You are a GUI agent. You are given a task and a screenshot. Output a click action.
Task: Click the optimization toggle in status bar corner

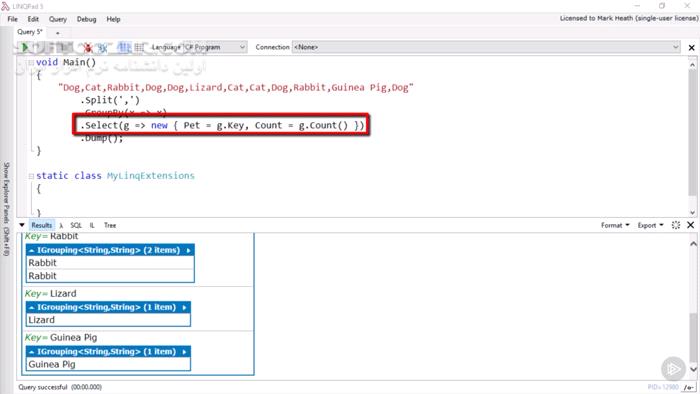(688, 387)
